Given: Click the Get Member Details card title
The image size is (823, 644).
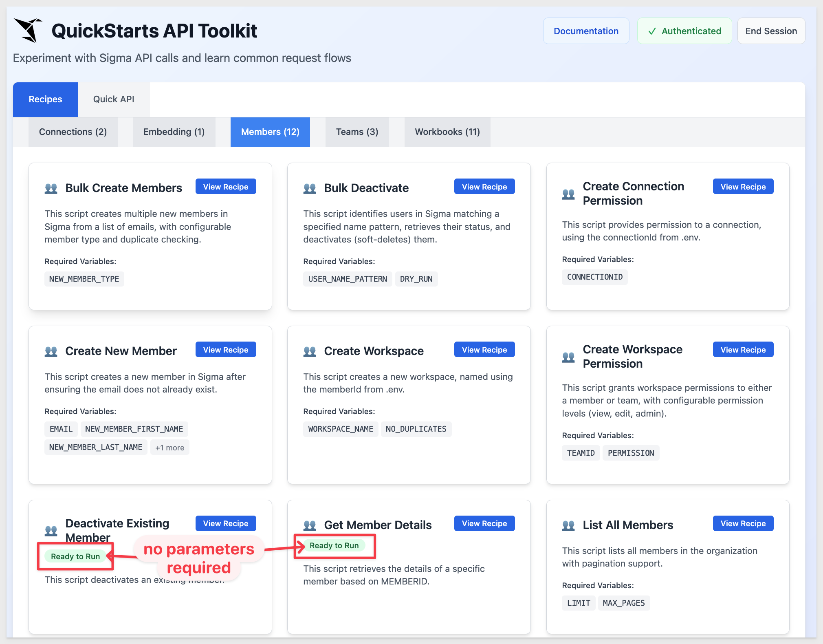Looking at the screenshot, I should 378,525.
